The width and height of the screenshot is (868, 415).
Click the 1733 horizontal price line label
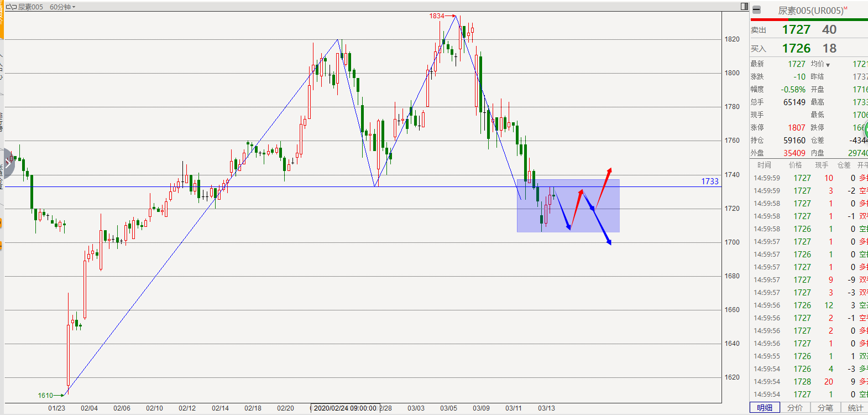click(710, 181)
